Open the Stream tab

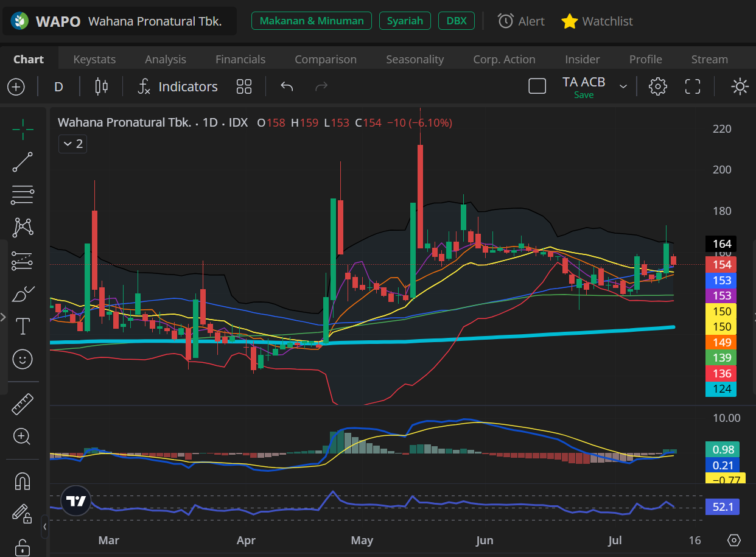[x=710, y=59]
